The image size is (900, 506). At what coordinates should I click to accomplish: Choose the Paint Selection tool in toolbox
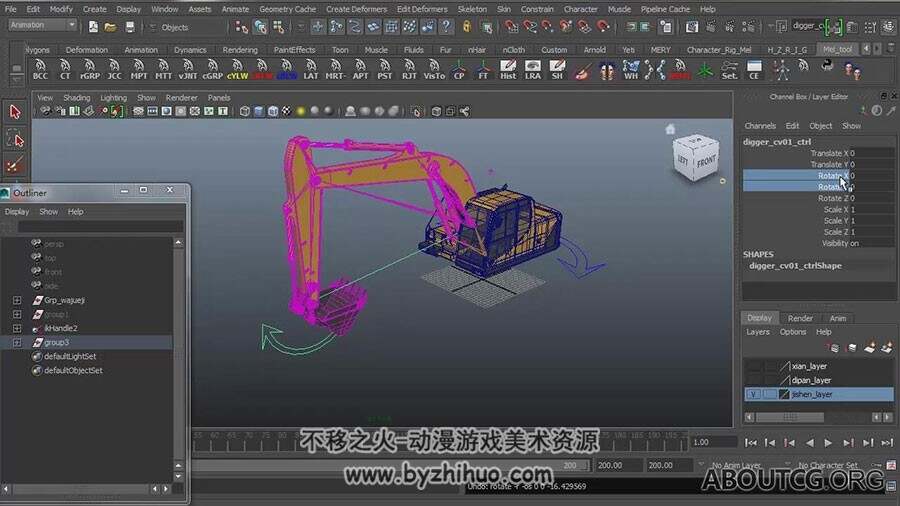(x=15, y=166)
